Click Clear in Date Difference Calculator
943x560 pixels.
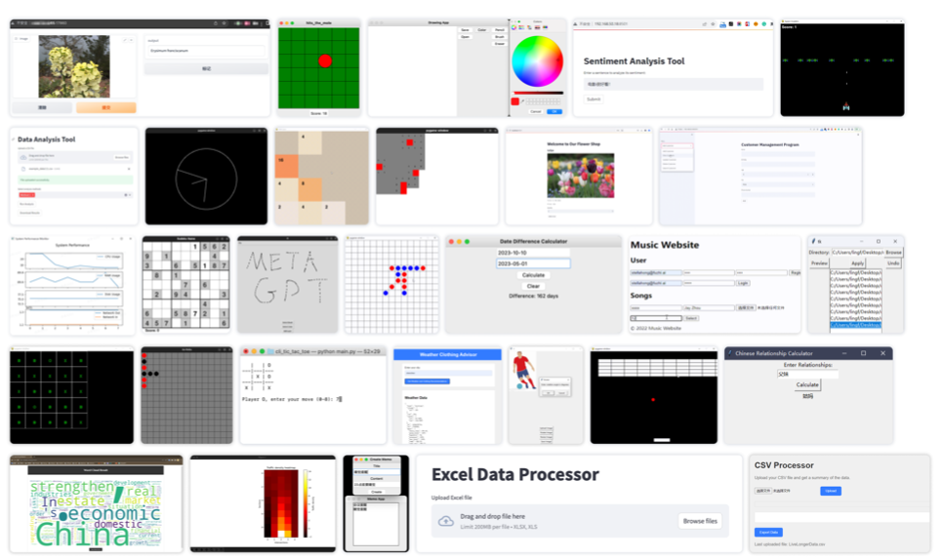[x=533, y=286]
